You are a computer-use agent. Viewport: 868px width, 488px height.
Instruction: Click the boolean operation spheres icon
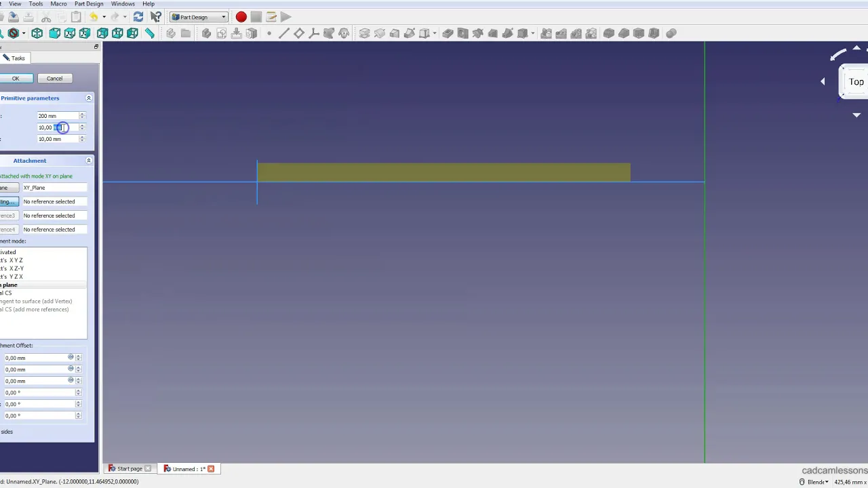[x=671, y=33]
